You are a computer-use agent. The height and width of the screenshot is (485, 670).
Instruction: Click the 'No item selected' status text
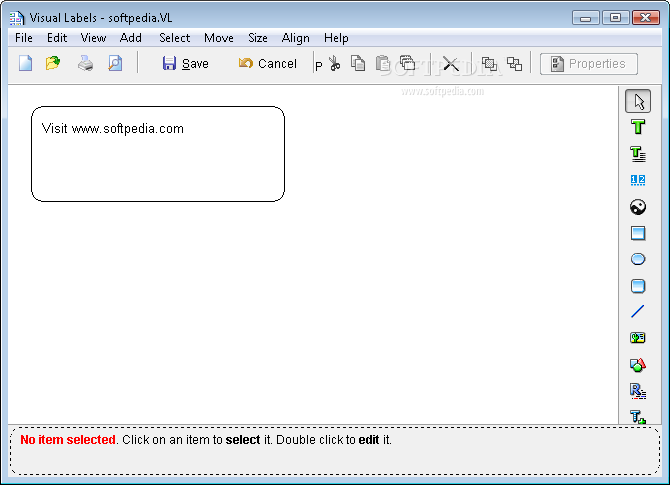coord(68,440)
